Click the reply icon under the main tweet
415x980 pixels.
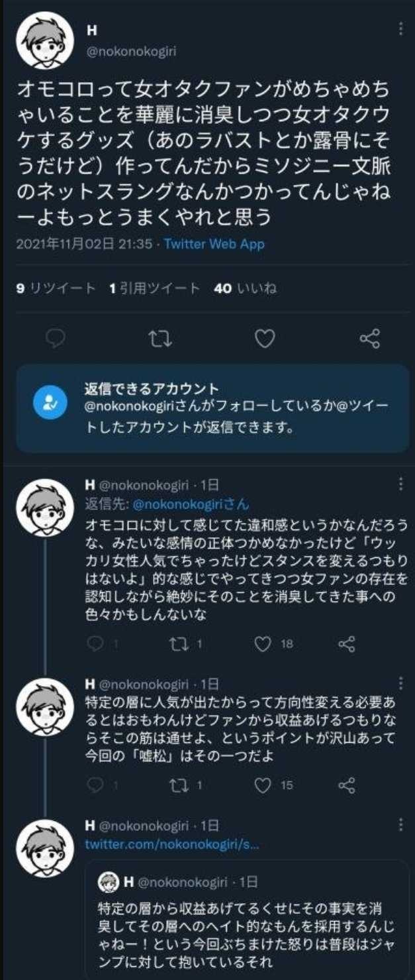click(x=56, y=339)
